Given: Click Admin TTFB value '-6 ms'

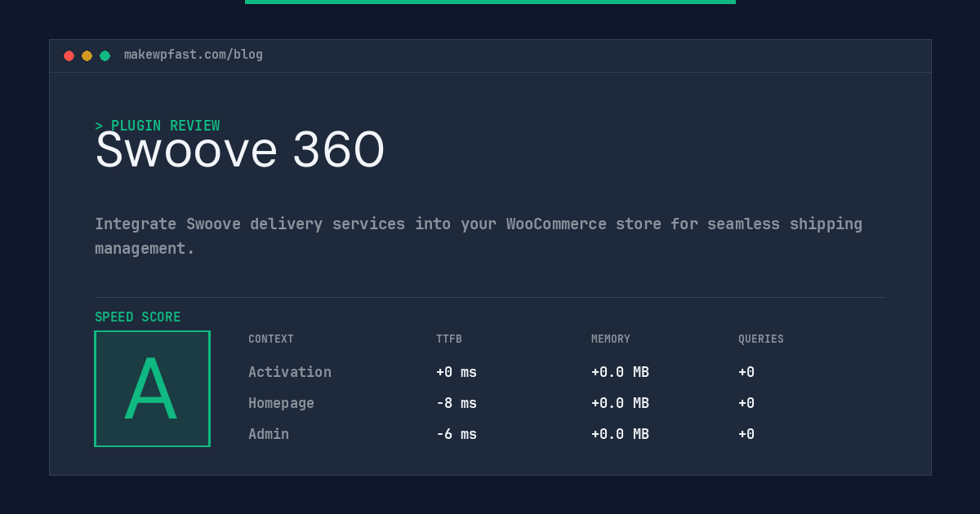Looking at the screenshot, I should pyautogui.click(x=457, y=434).
